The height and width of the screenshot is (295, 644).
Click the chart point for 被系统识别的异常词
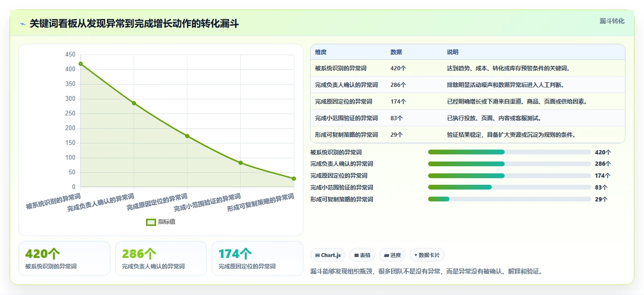click(x=81, y=64)
